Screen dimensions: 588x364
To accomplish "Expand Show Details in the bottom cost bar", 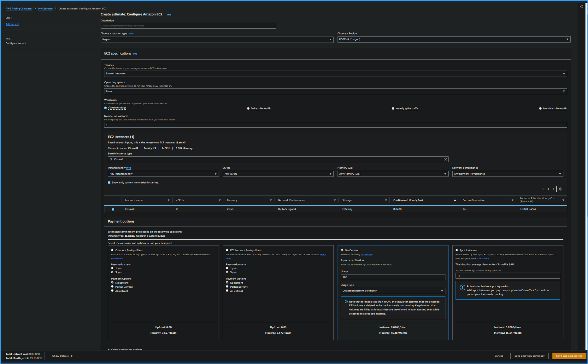I will (x=62, y=356).
